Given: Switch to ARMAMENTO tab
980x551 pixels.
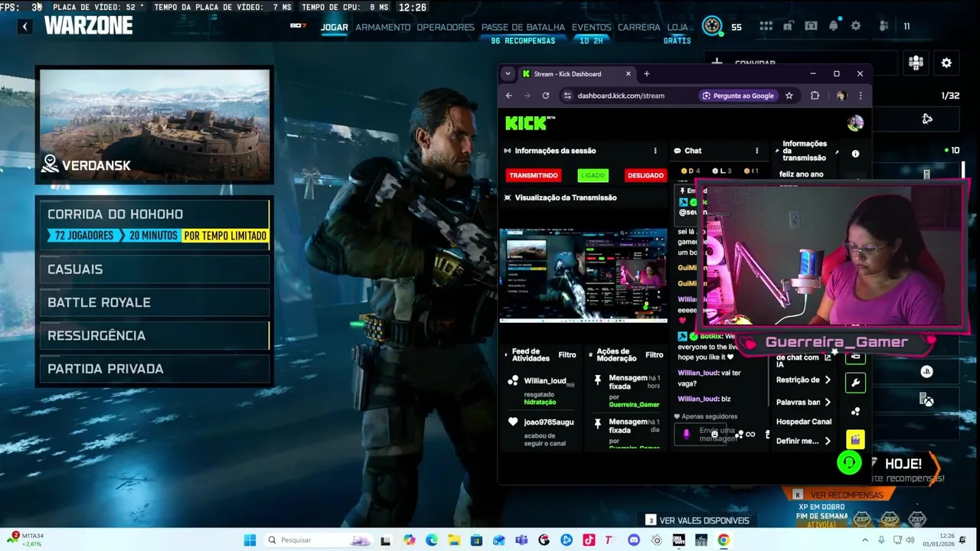Looking at the screenshot, I should click(383, 27).
